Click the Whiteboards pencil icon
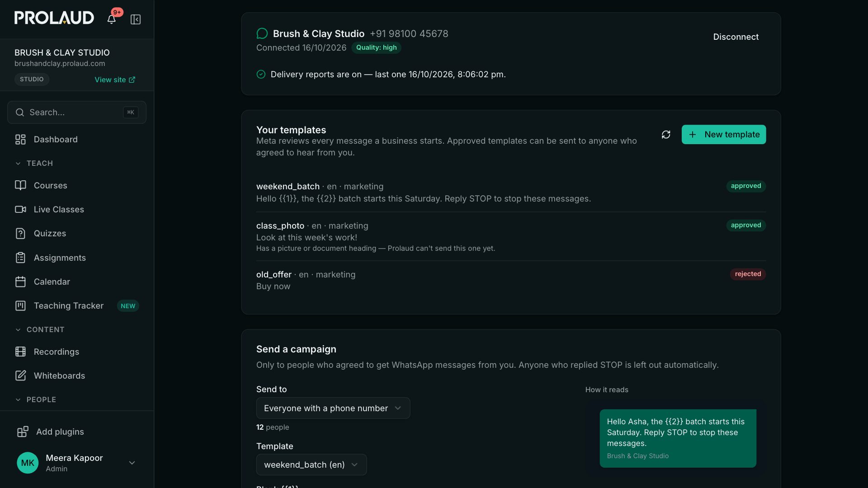This screenshot has height=488, width=868. pos(20,375)
